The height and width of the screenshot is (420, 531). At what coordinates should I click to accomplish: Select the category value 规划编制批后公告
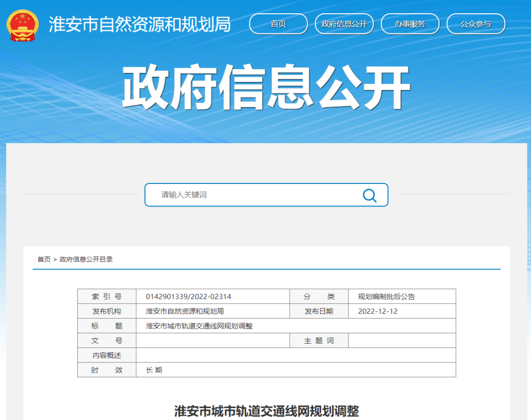click(x=386, y=297)
